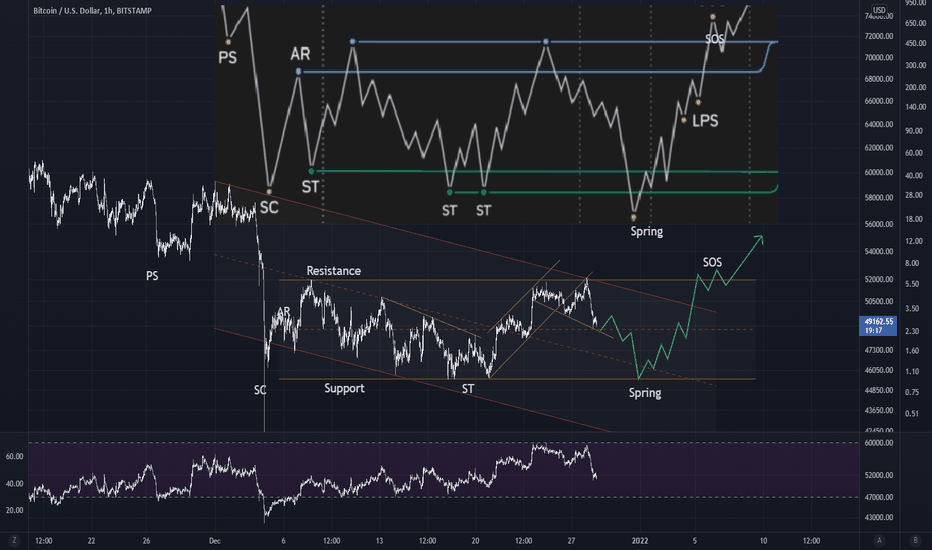Click the Spring label under the green projection
This screenshot has width=932, height=550.
click(x=645, y=393)
